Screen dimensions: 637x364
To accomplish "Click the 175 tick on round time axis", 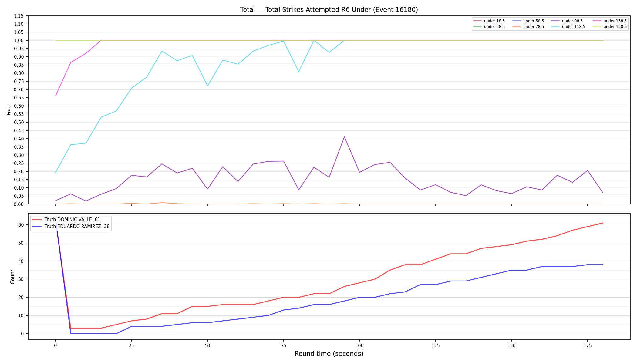I will 588,345.
